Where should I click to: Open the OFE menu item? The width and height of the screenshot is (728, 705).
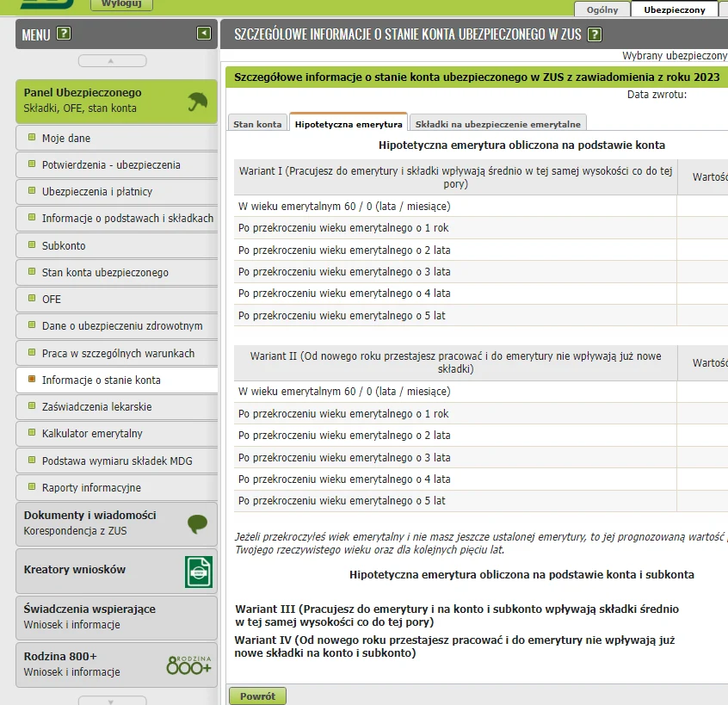pyautogui.click(x=52, y=299)
